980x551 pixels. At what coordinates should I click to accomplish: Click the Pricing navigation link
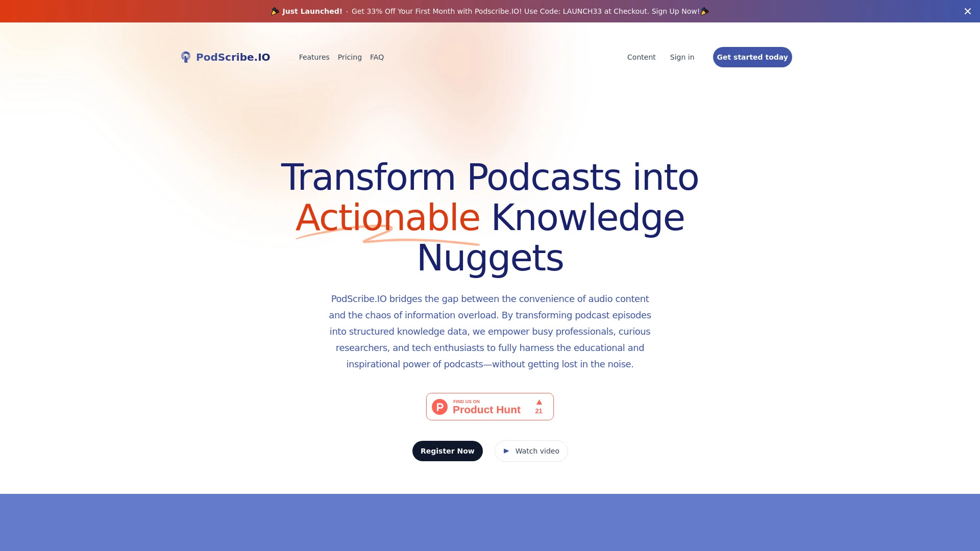coord(349,57)
